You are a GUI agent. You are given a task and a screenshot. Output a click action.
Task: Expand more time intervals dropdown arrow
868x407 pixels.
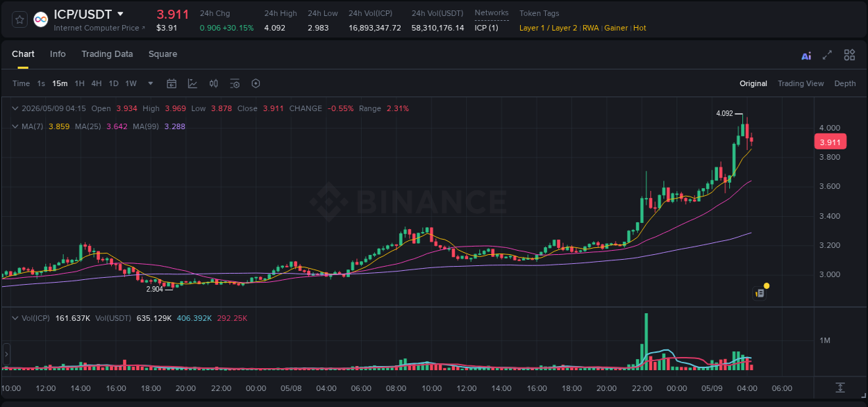(151, 83)
